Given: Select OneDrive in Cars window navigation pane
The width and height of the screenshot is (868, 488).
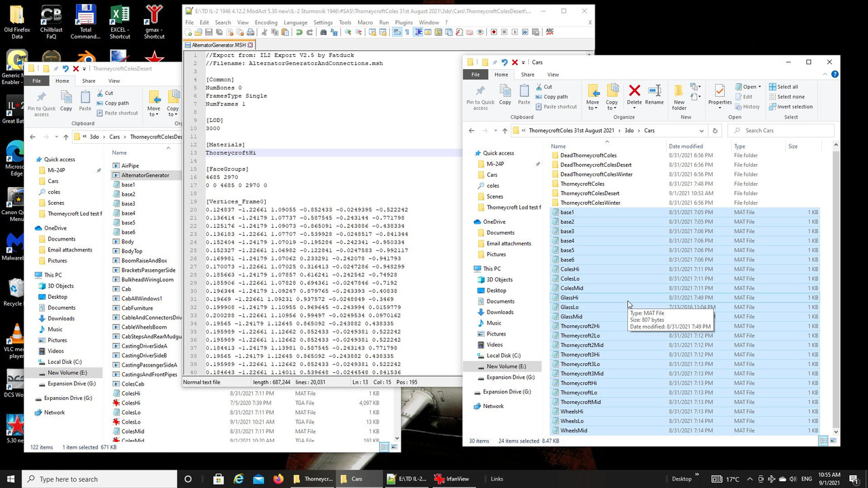Looking at the screenshot, I should pos(494,222).
